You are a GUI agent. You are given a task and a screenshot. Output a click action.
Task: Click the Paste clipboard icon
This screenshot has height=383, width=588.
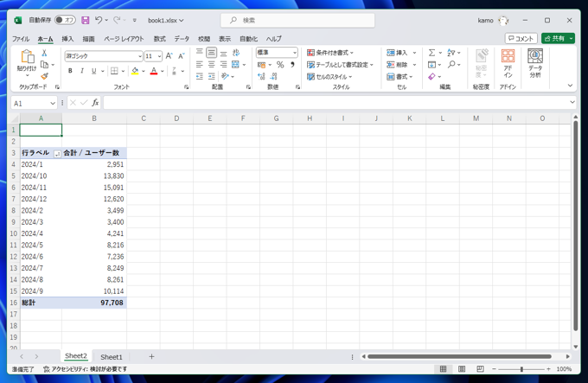pos(27,57)
